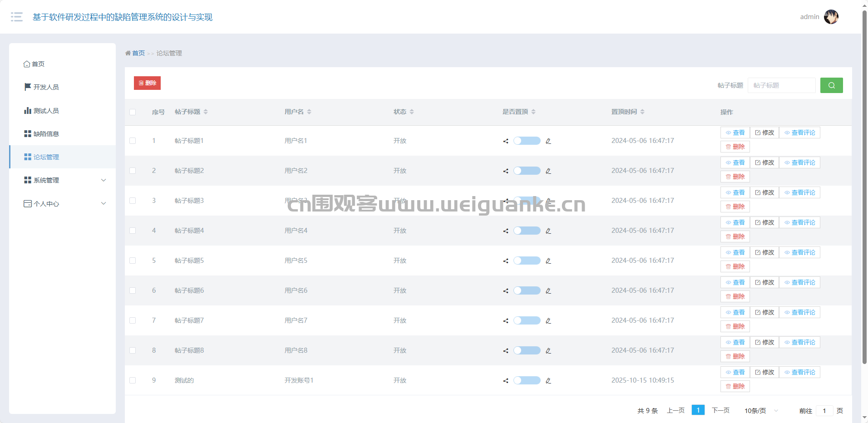Click the green search icon button
868x423 pixels.
[831, 85]
